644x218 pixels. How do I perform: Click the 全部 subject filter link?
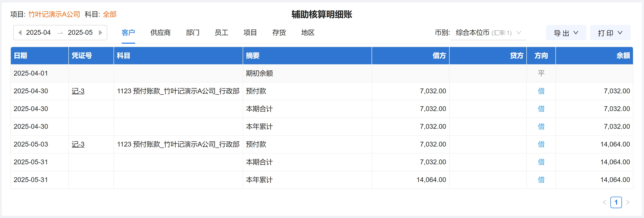click(x=109, y=14)
